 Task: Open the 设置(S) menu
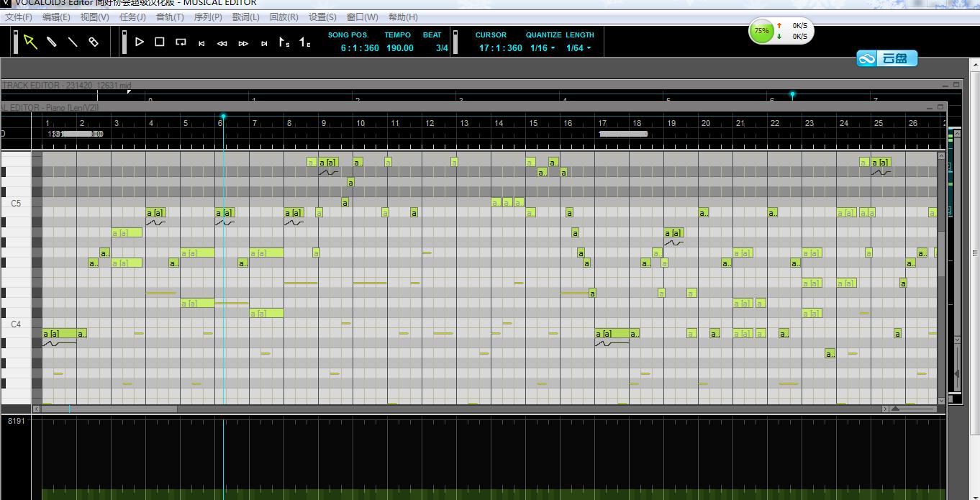tap(322, 17)
